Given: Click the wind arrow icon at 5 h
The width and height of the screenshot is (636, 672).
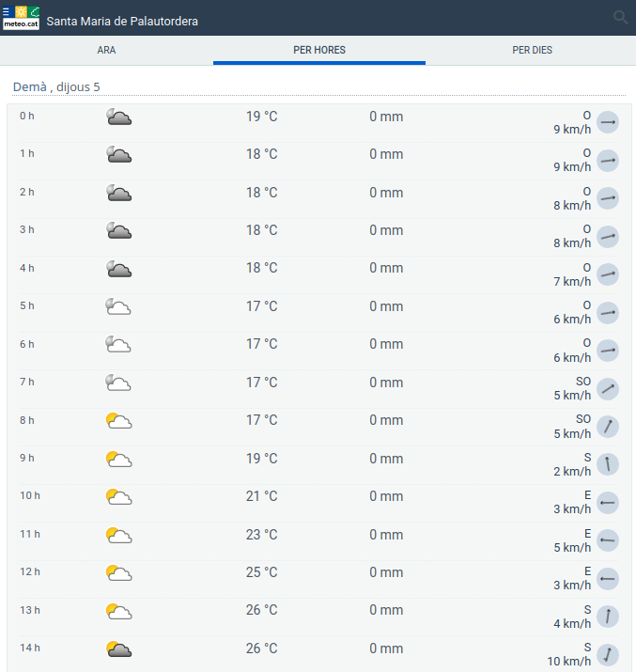Looking at the screenshot, I should pyautogui.click(x=608, y=313).
